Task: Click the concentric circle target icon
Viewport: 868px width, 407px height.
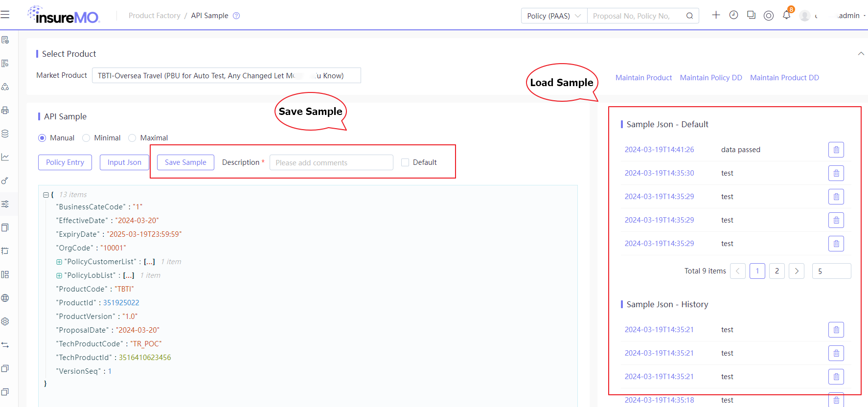Action: pos(769,16)
